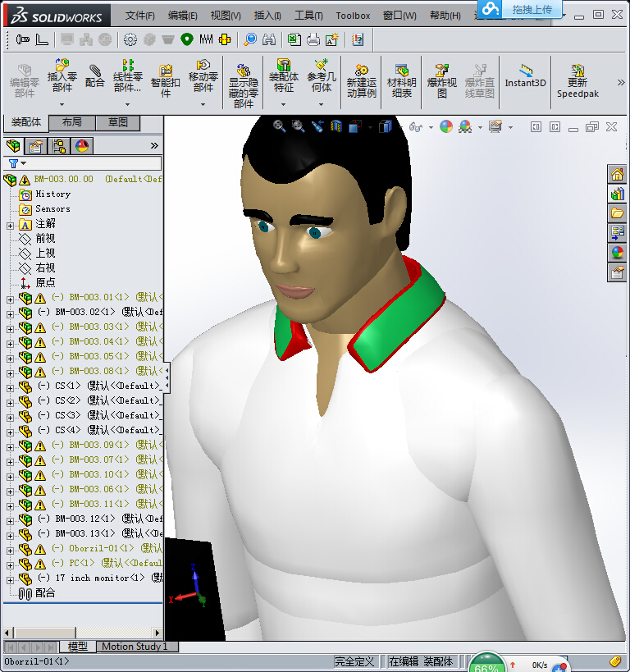Screen dimensions: 630x672
Task: Toggle the tree filter funnel
Action: (x=13, y=163)
